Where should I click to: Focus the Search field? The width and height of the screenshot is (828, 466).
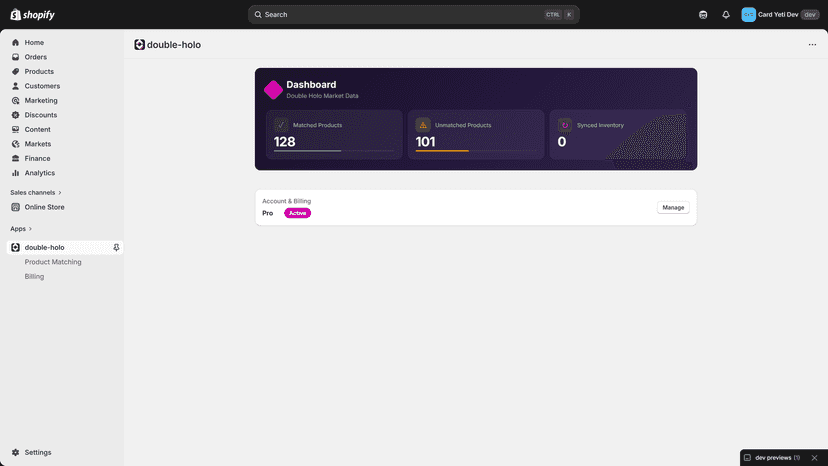tap(413, 15)
